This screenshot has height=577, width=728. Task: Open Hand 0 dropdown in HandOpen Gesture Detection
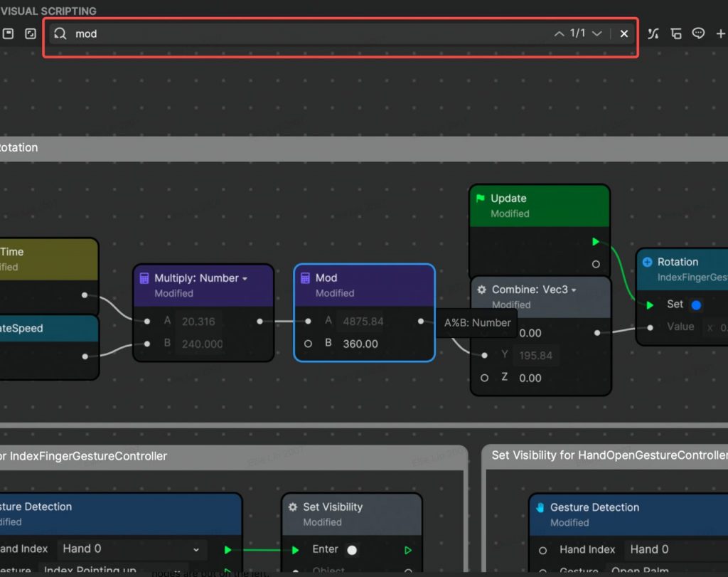click(x=676, y=549)
